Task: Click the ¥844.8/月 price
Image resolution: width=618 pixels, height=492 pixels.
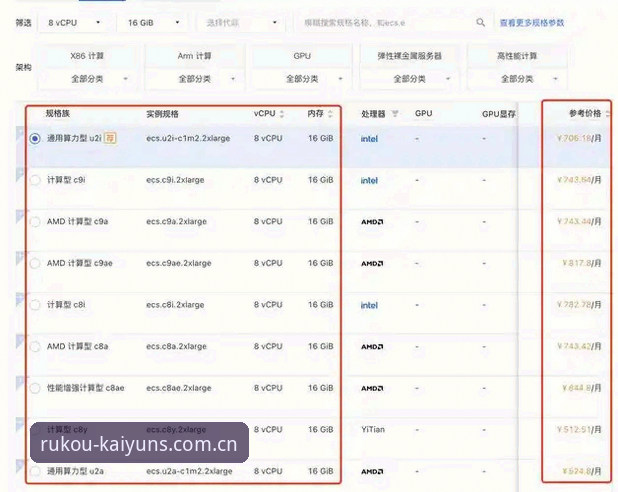Action: point(582,388)
